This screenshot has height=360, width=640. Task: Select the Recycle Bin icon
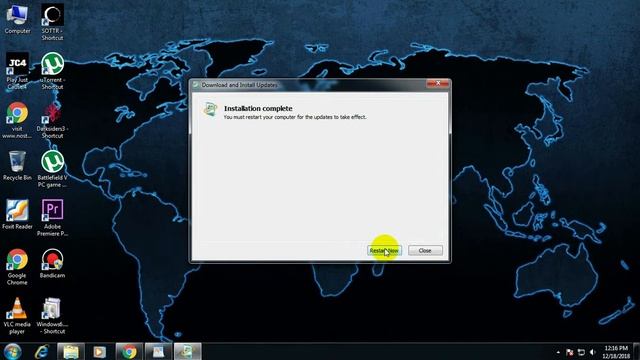coord(17,166)
